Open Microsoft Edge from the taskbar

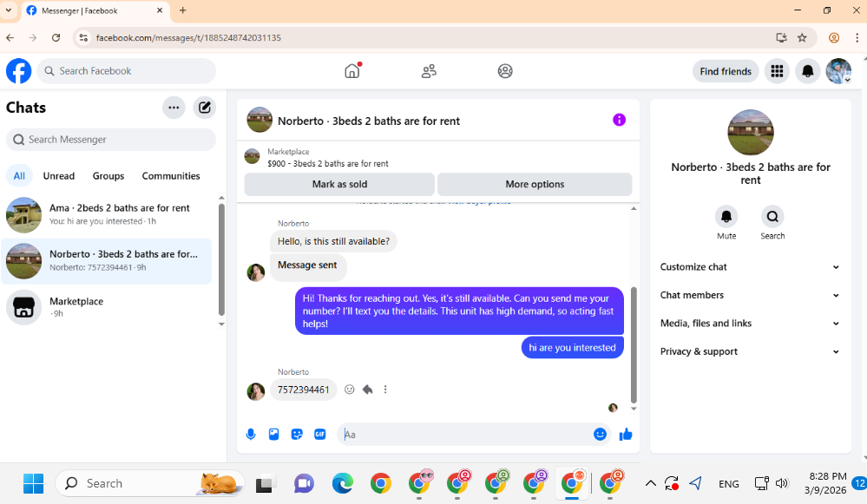(x=342, y=483)
